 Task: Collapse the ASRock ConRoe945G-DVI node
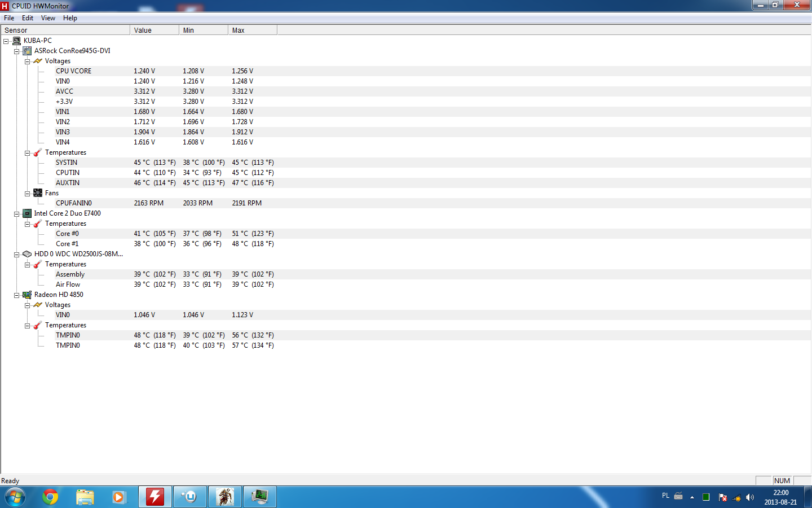(x=17, y=51)
